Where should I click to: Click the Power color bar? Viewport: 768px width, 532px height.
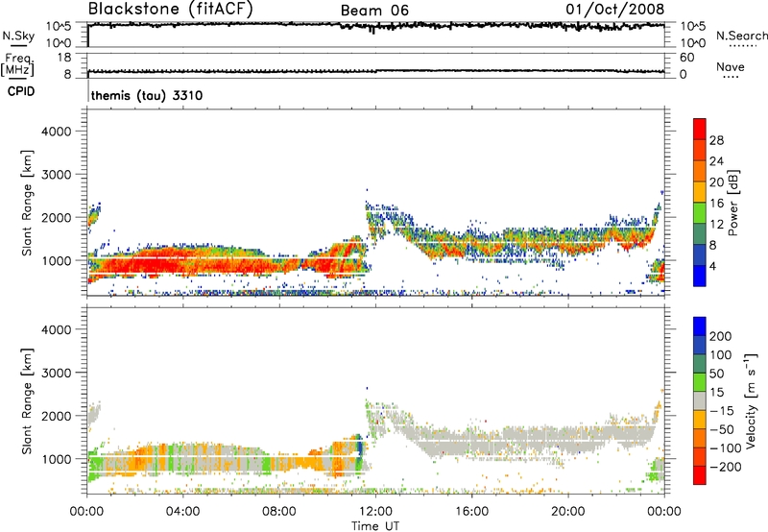coord(700,202)
